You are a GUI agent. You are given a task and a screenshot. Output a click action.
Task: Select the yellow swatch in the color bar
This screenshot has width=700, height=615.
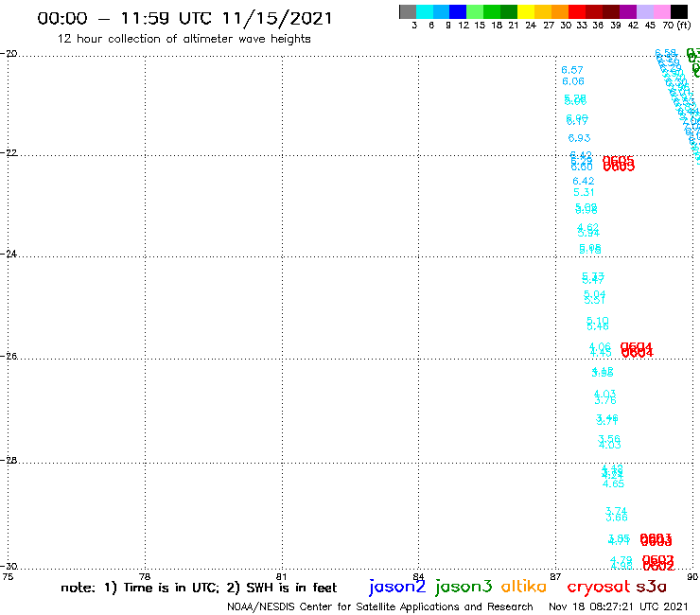pyautogui.click(x=526, y=11)
